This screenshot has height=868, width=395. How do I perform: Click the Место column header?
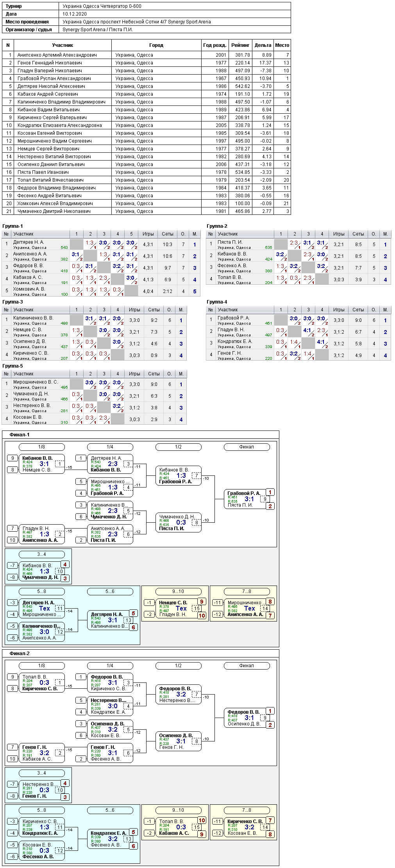tap(282, 45)
